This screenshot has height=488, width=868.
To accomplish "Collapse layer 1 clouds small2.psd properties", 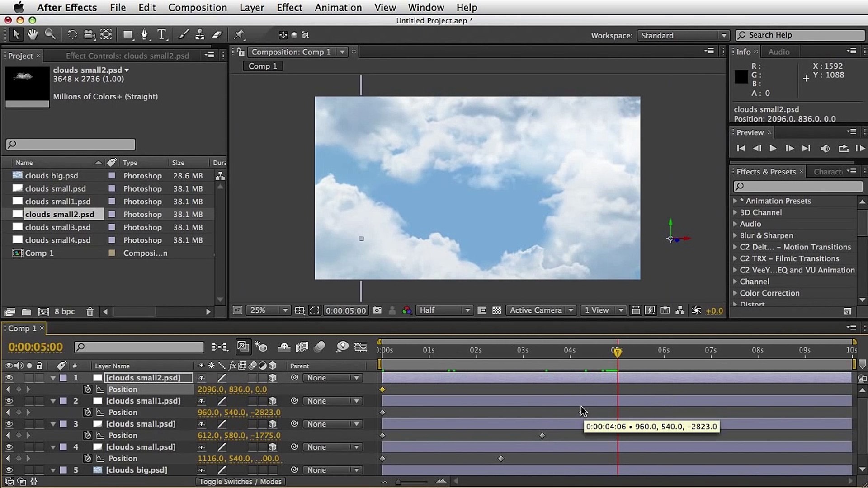I will [53, 378].
